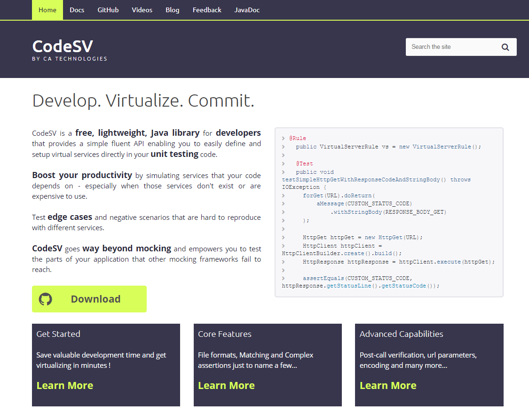Click the Get Started card heading
Viewport: 529px width, 420px height.
pos(58,334)
